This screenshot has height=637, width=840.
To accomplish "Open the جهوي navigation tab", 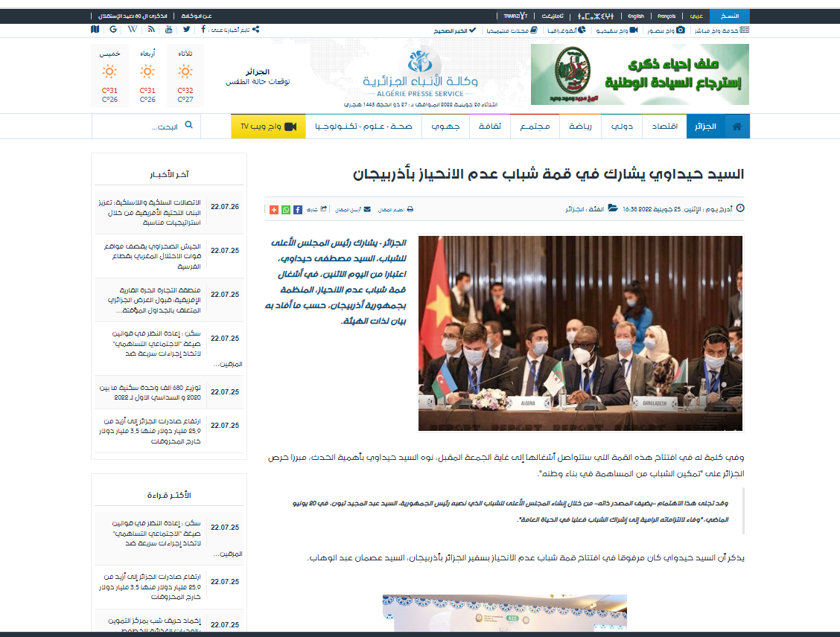I will click(x=446, y=127).
